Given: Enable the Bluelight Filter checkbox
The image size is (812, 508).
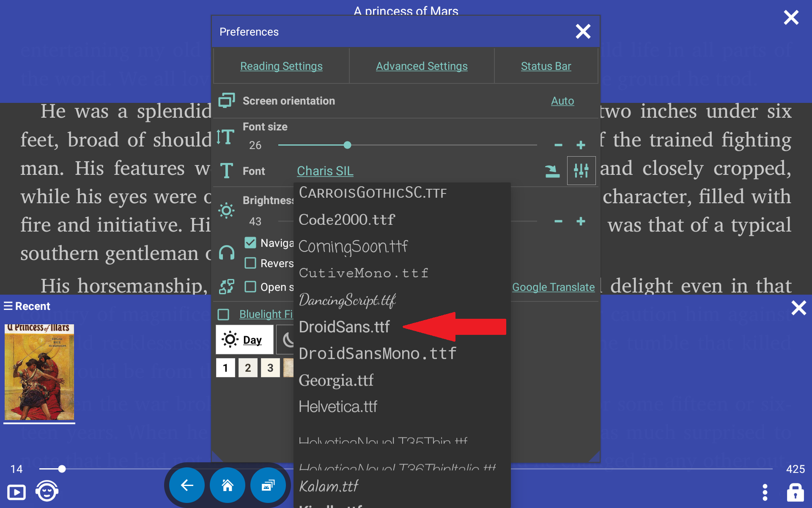Looking at the screenshot, I should [x=223, y=314].
